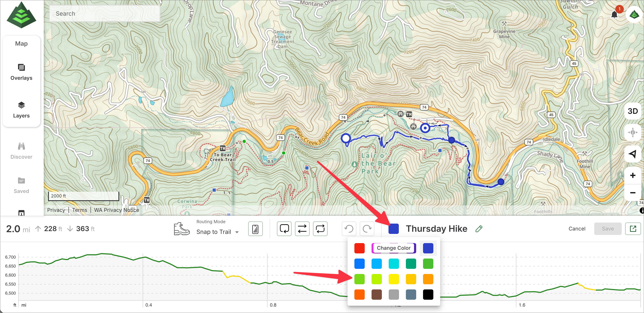Open the Overlays panel

point(21,72)
